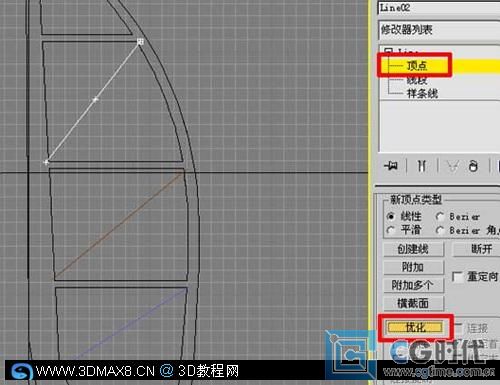Click the greyed Make Unique icon
The height and width of the screenshot is (385, 500).
pyautogui.click(x=452, y=165)
